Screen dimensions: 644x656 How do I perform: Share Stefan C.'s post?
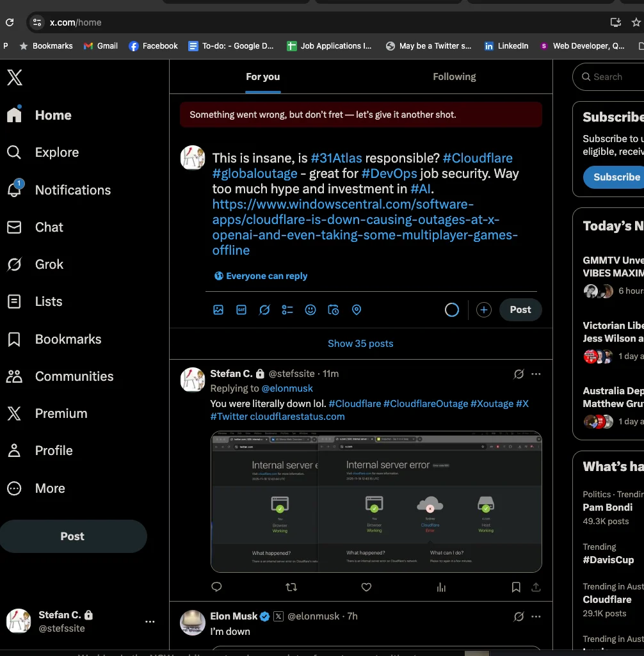pos(536,587)
